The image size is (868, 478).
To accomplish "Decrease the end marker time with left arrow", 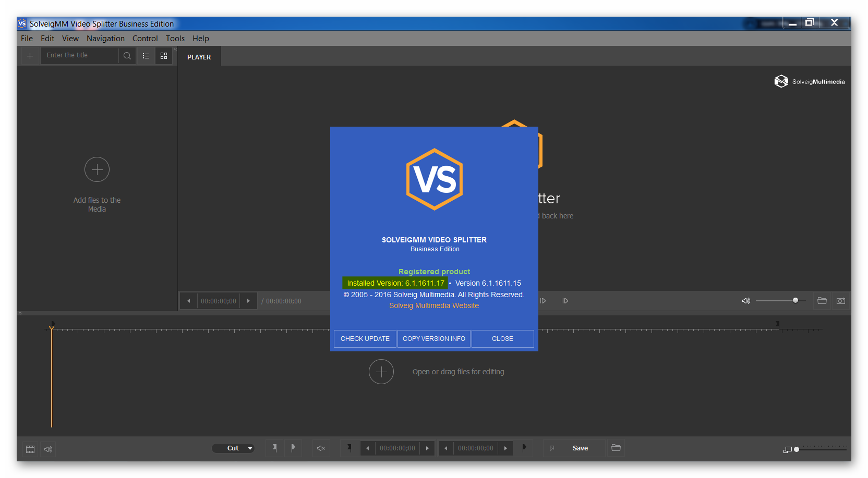I will pos(446,448).
